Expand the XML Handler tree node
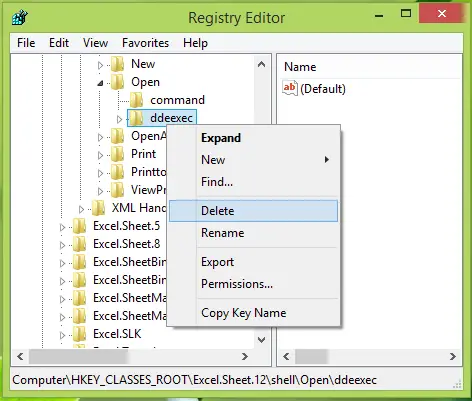 click(81, 209)
